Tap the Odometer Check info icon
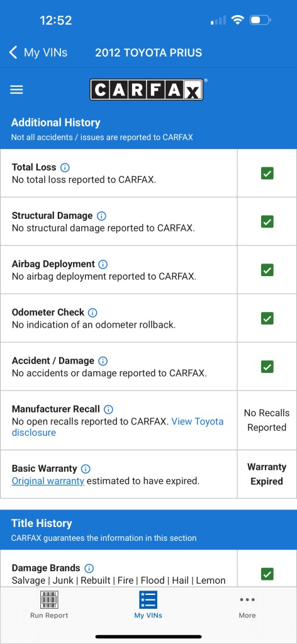This screenshot has height=644, width=297. coord(93,313)
